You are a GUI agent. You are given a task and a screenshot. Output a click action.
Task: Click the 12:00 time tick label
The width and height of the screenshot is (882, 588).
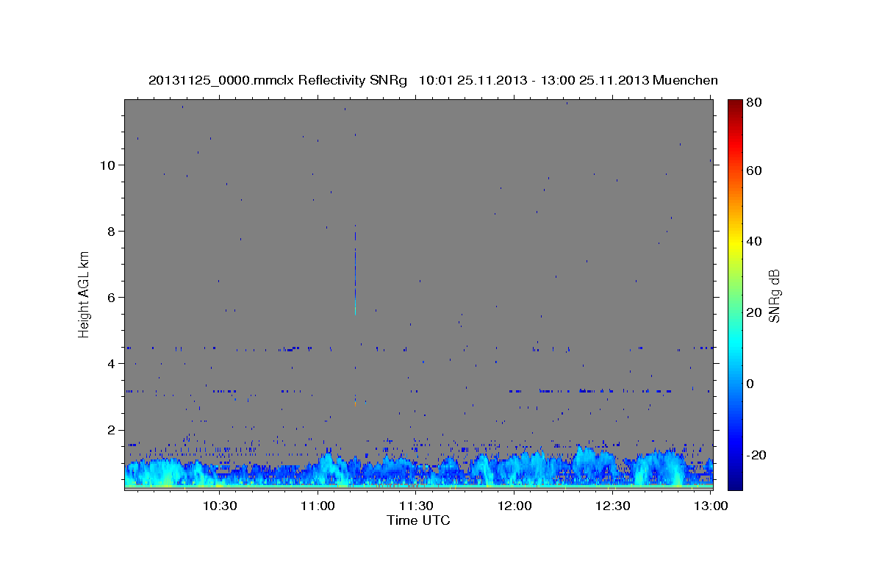pos(514,506)
